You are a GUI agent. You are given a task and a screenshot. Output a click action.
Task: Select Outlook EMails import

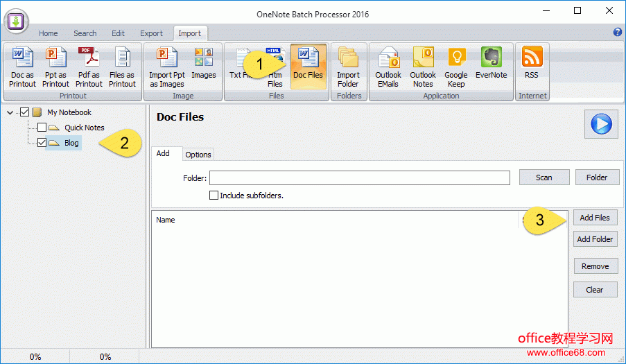click(388, 67)
